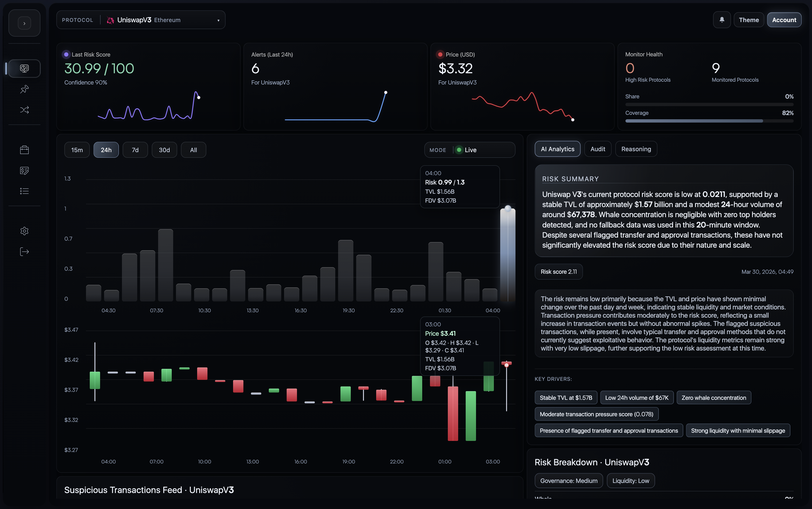Open the Mode Live dropdown

click(x=469, y=150)
